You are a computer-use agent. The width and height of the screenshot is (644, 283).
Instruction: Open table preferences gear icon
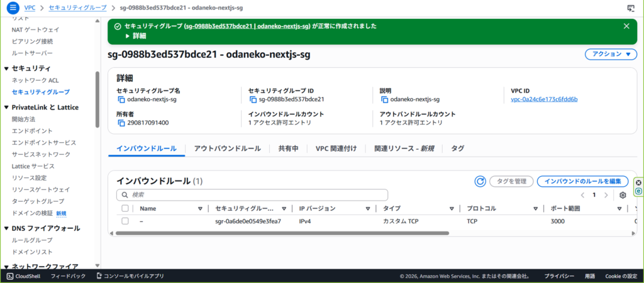[623, 195]
